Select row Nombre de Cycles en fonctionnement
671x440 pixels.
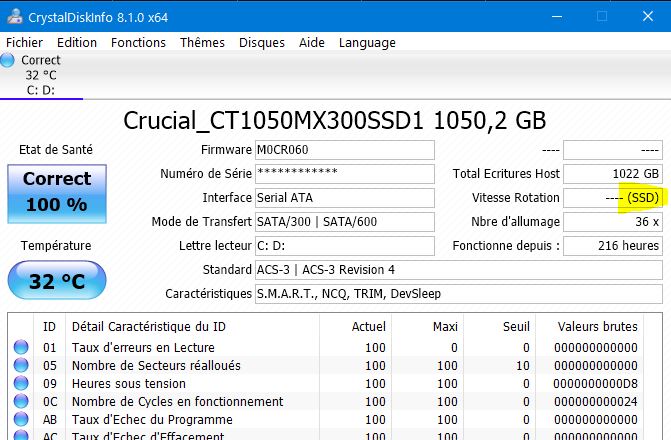[326, 401]
